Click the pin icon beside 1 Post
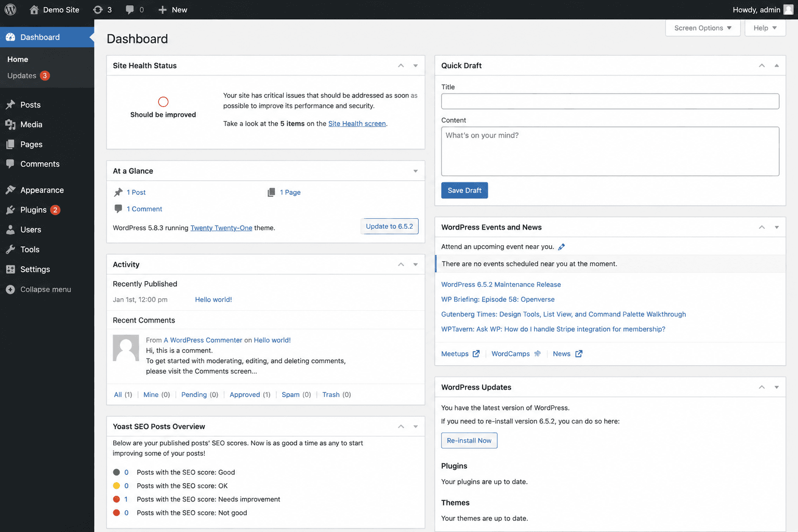Screen dimensions: 798x532 (118, 192)
